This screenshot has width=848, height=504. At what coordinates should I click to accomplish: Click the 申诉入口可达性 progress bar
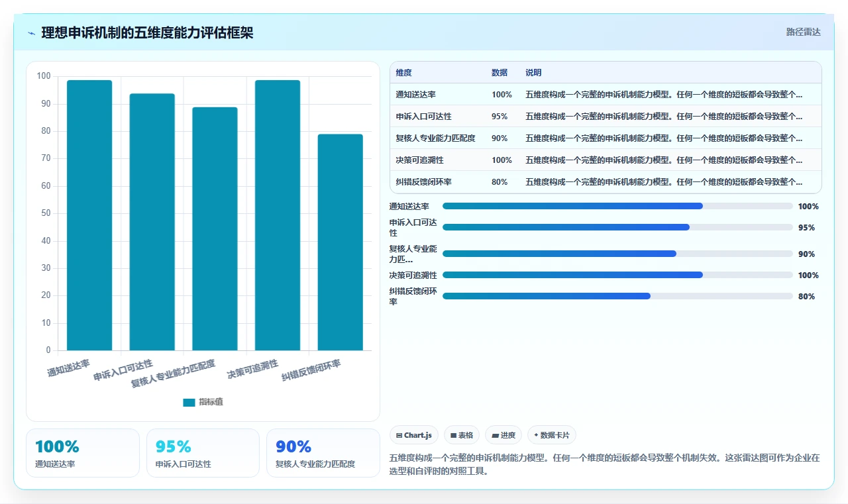[x=617, y=227]
